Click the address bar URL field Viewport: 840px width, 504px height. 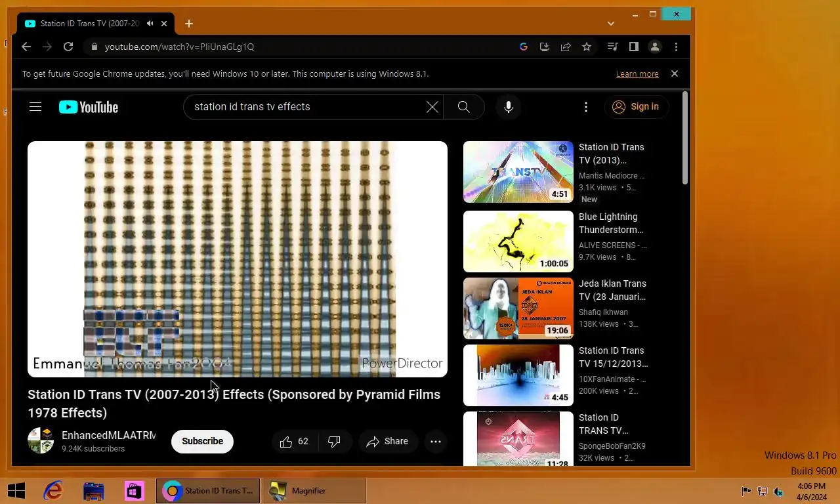coord(302,47)
